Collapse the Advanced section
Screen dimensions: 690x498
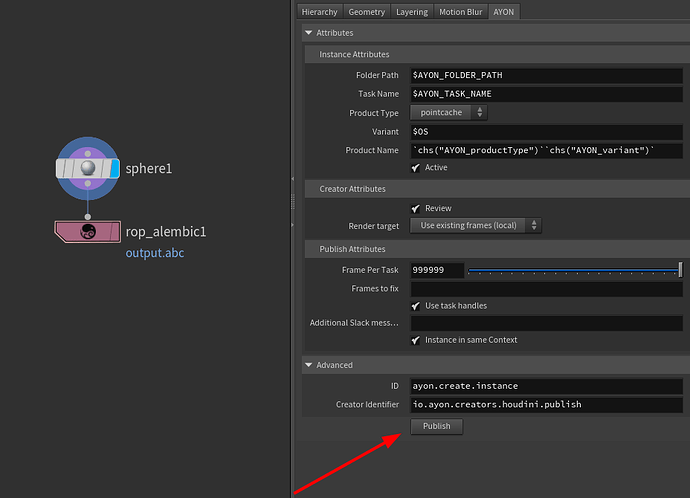pos(309,365)
